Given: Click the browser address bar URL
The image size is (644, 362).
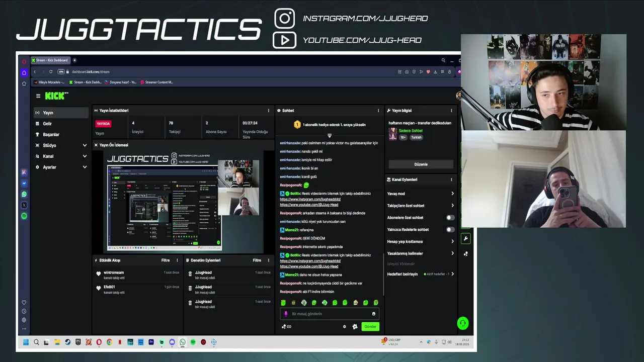Looking at the screenshot, I should click(91, 72).
